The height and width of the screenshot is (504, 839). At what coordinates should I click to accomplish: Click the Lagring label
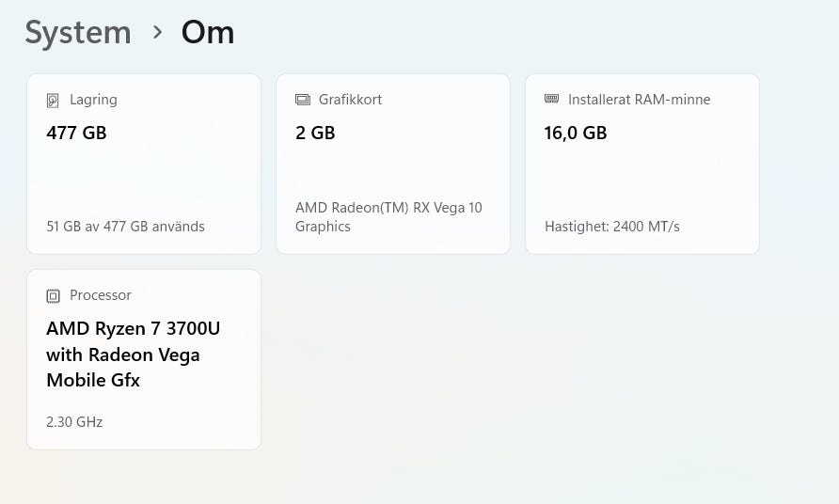click(94, 100)
